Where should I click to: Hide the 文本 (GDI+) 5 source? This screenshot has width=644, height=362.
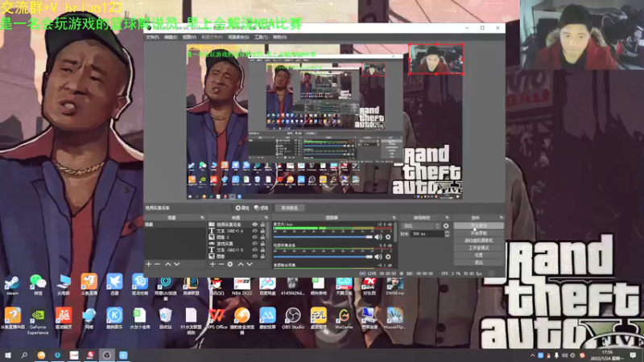pos(254,249)
